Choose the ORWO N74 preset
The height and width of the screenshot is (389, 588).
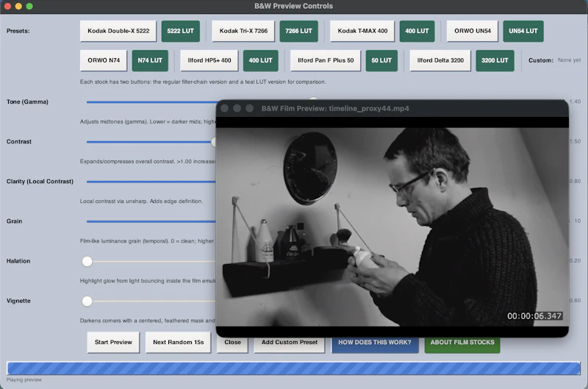click(104, 60)
